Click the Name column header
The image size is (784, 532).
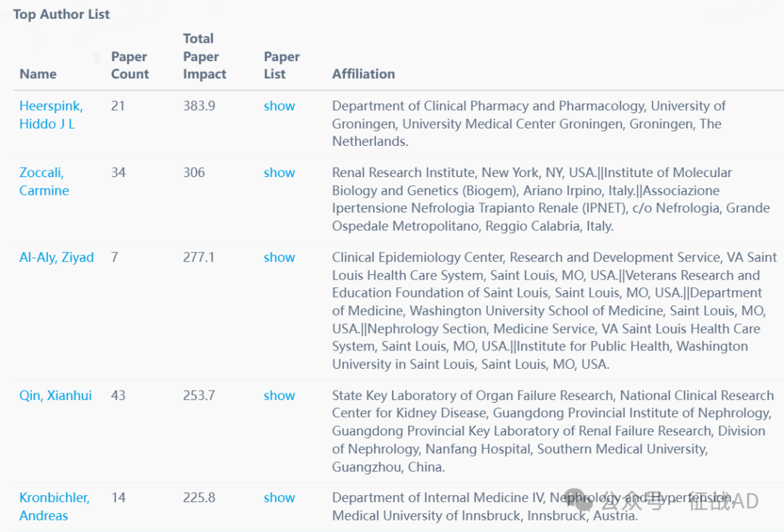coord(38,74)
